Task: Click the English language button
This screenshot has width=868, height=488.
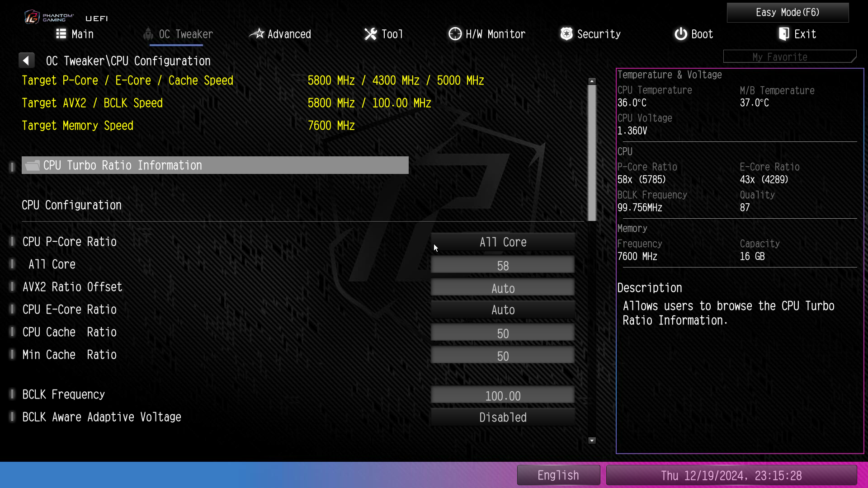Action: point(558,475)
